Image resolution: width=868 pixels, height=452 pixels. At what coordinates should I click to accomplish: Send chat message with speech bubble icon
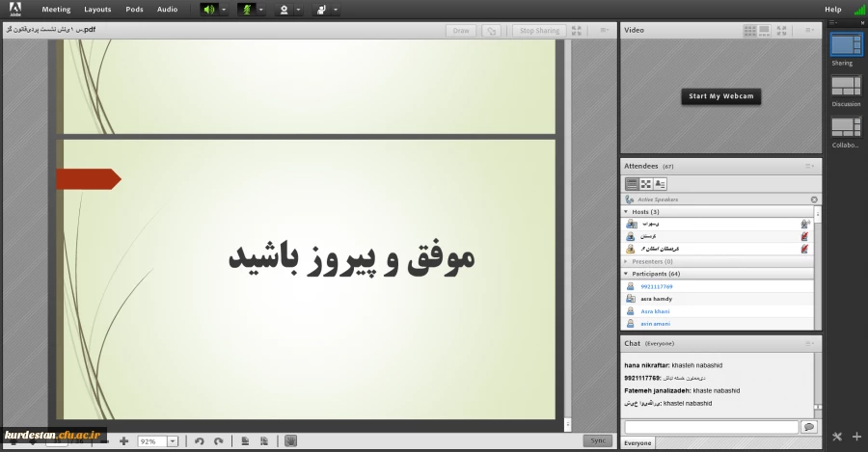coord(808,427)
